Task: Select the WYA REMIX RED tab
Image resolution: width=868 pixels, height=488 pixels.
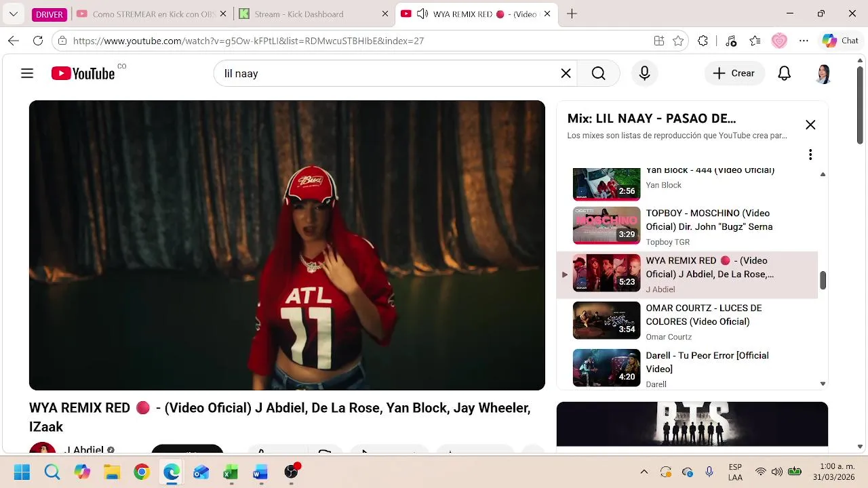Action: point(476,14)
